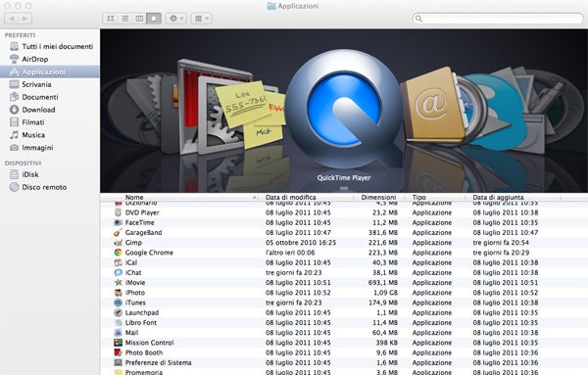Screen dimensions: 588x375
Task: Switch to icon view
Action: point(110,19)
